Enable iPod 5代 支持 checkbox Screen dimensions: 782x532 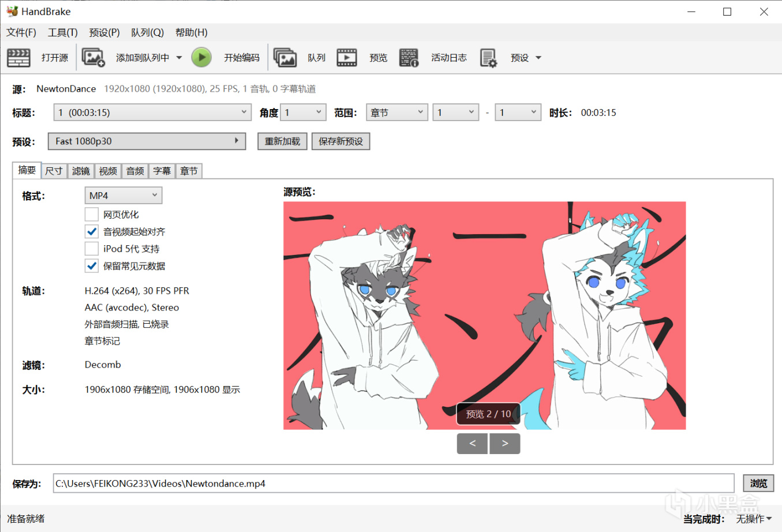(92, 249)
